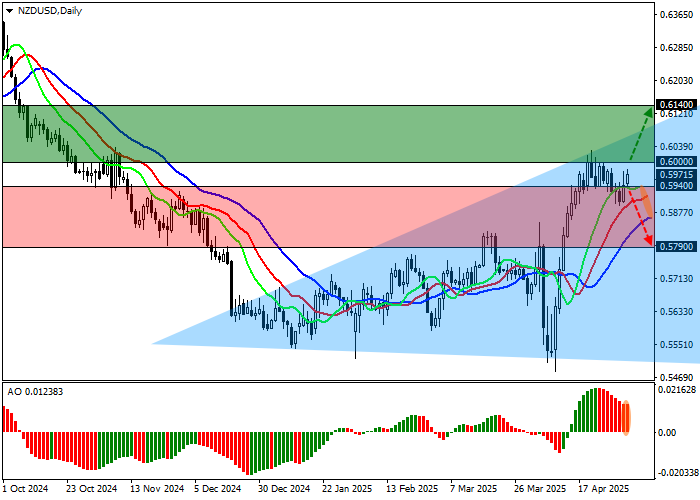The image size is (700, 500).
Task: Click the 0.021628 AO scale value
Action: tap(677, 390)
